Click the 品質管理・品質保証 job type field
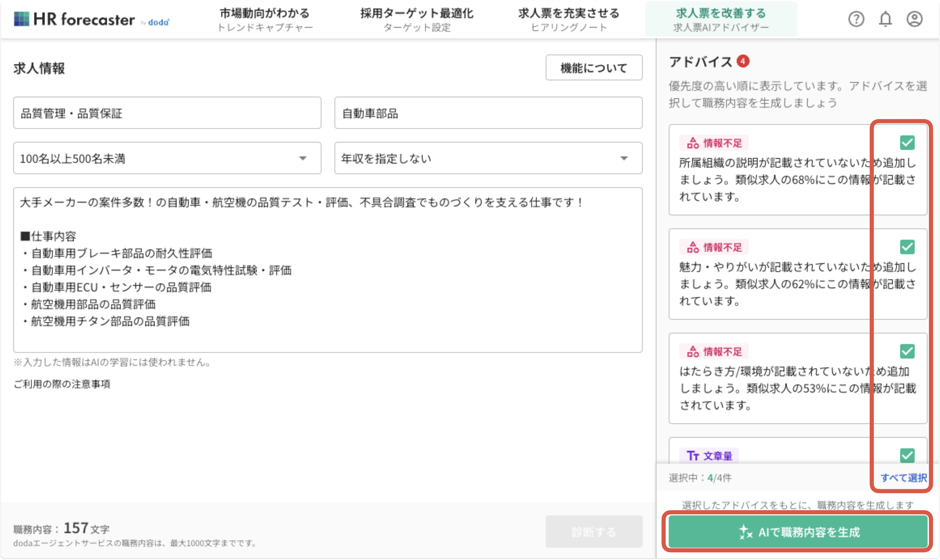Image resolution: width=940 pixels, height=560 pixels. 167,113
